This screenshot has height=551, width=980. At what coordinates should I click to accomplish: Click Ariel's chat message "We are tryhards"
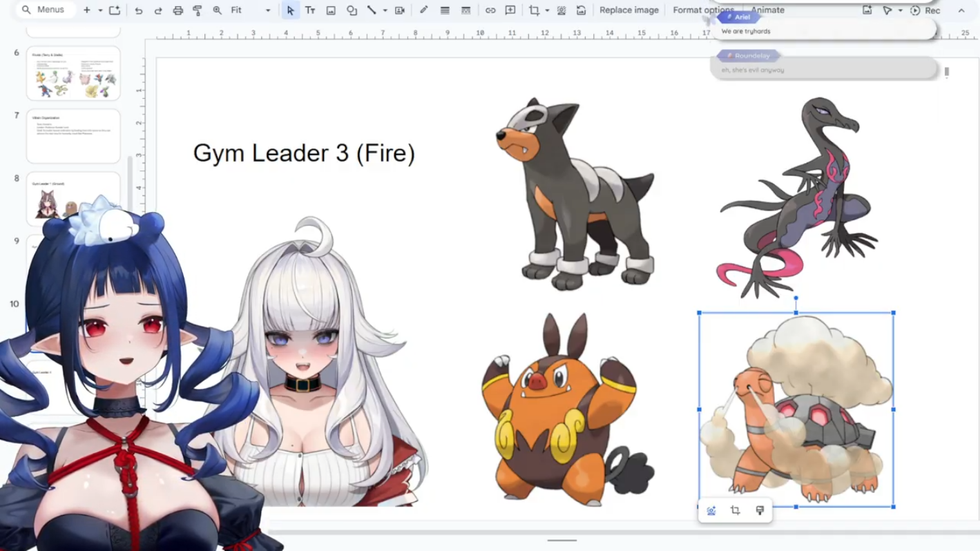click(x=746, y=31)
